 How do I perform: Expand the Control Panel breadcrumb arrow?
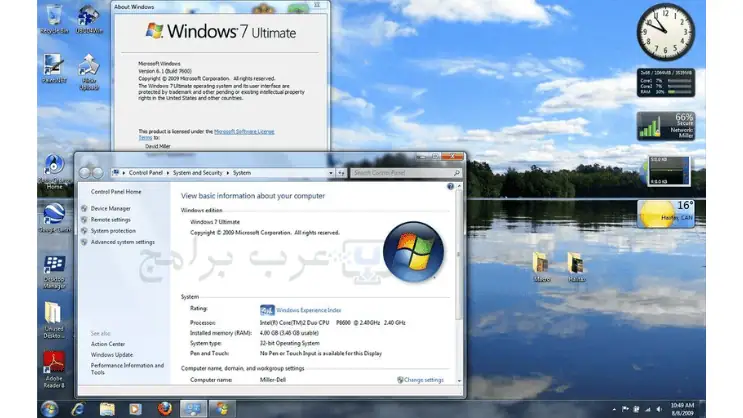point(167,173)
